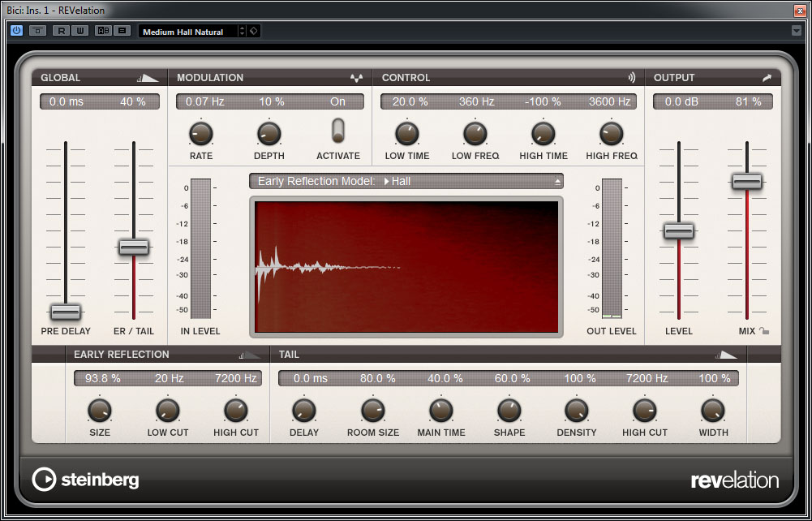Image resolution: width=812 pixels, height=521 pixels.
Task: Click the Output section arrow icon
Action: tap(767, 78)
